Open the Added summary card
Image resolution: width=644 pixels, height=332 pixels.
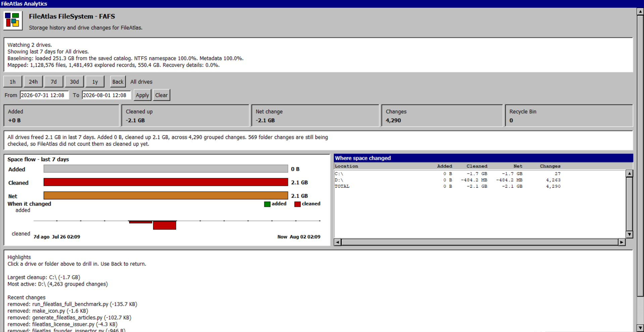click(61, 115)
